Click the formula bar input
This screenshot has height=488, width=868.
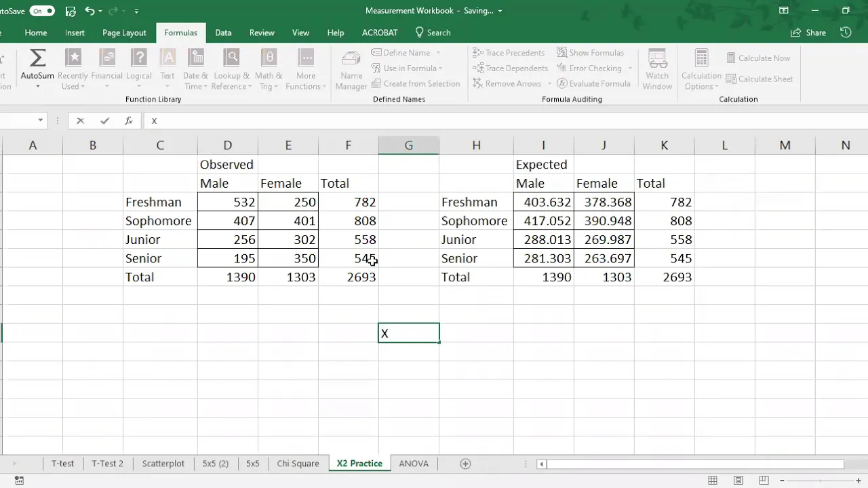[505, 121]
